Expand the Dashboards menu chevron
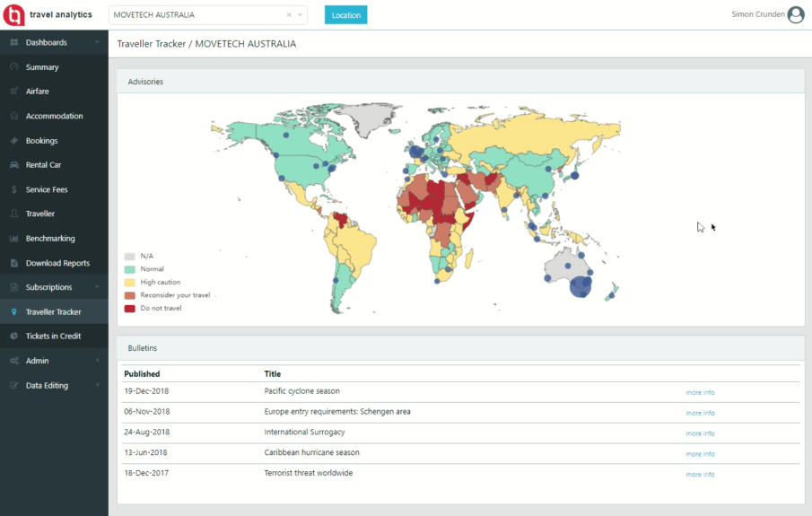 coord(97,42)
